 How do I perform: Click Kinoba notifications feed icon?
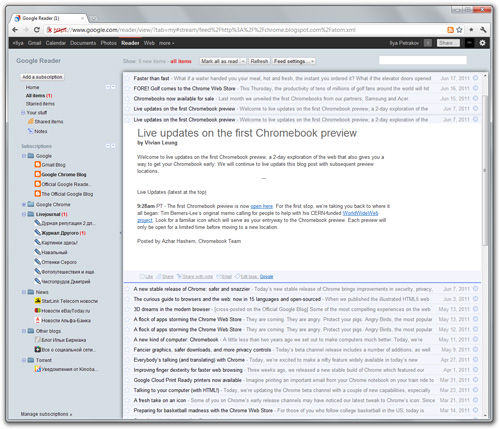coord(38,369)
